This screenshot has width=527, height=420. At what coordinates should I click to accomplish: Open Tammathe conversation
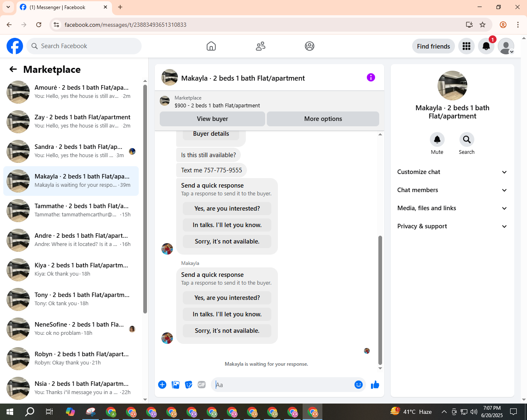coord(71,211)
